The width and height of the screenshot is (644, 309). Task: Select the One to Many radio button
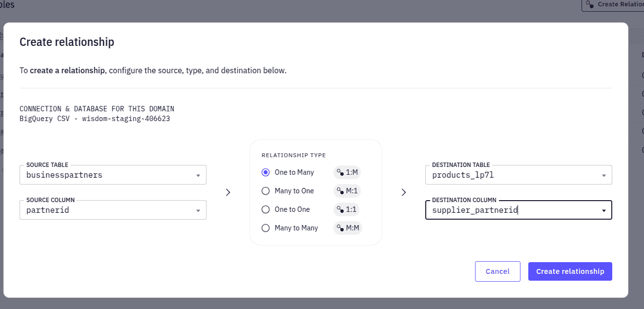click(266, 172)
